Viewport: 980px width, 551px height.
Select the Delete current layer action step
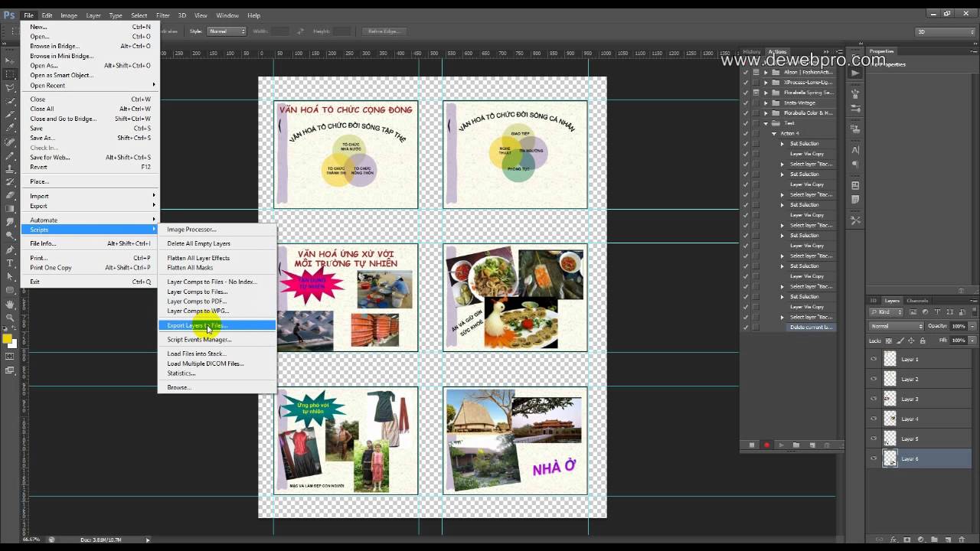(811, 327)
